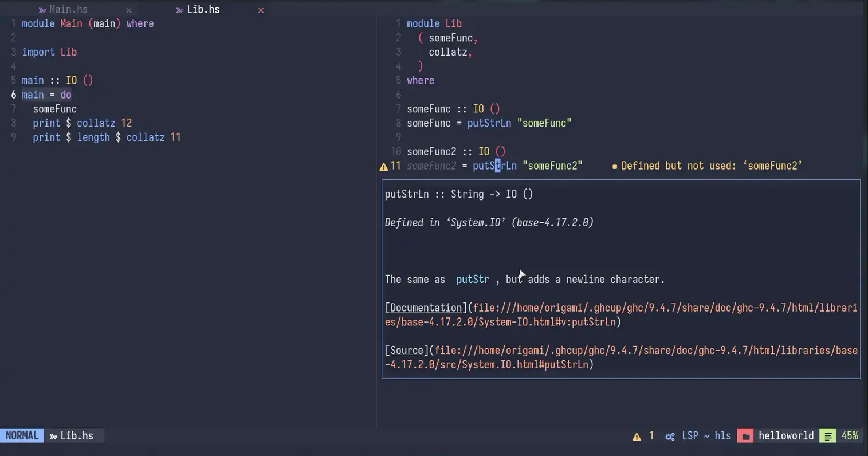Viewport: 868px width, 456px height.
Task: Click the yellow diagnostic marker before 'Defined but not used'
Action: 615,167
